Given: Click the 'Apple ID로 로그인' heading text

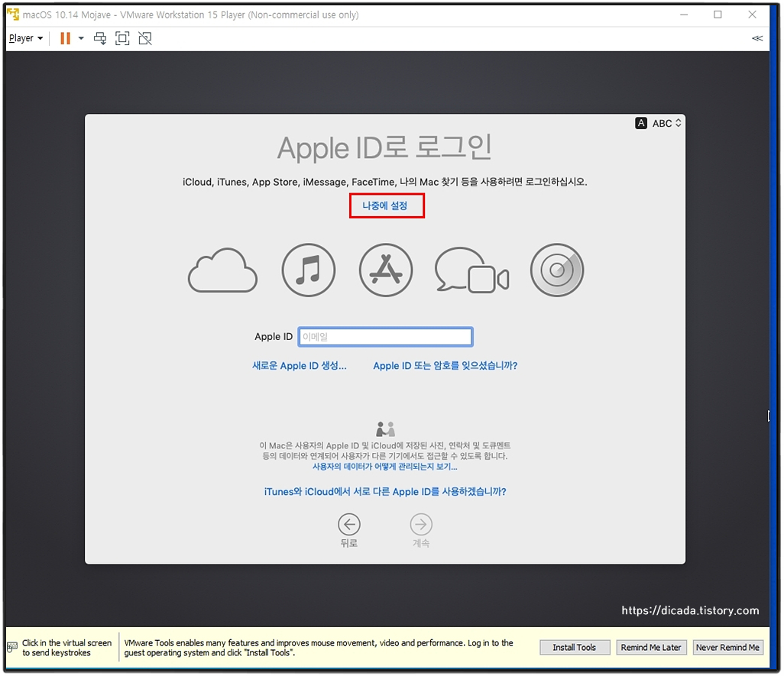Looking at the screenshot, I should coord(384,148).
